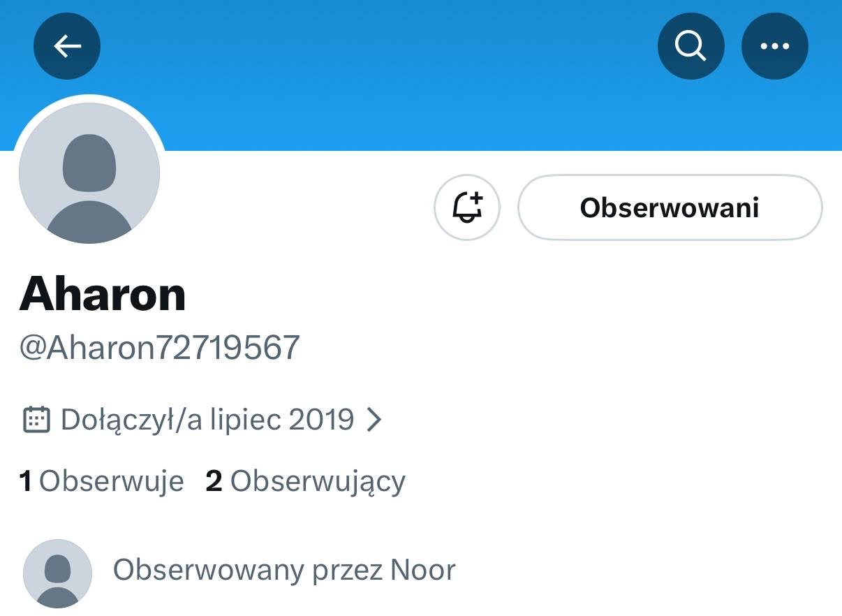Click the Aharon display name heading
The width and height of the screenshot is (842, 616).
[x=103, y=294]
